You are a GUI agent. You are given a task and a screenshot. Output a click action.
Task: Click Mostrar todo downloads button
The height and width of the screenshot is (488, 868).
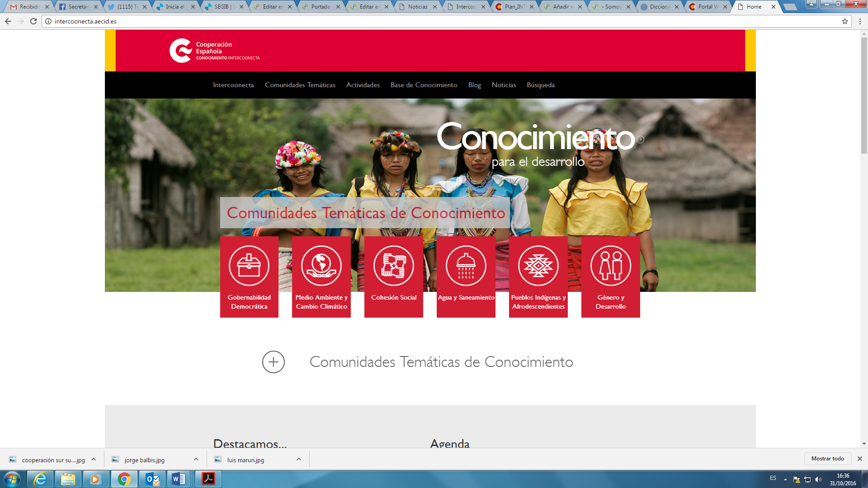pos(827,459)
